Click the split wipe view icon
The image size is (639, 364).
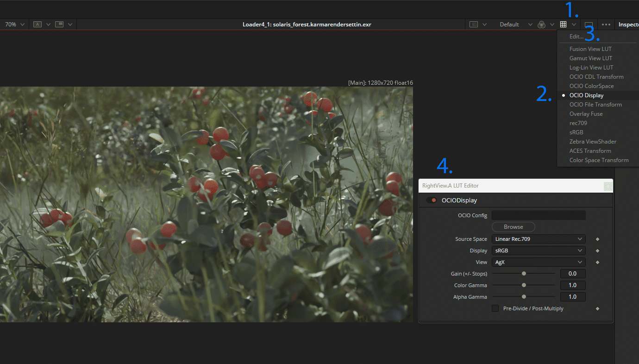(59, 25)
